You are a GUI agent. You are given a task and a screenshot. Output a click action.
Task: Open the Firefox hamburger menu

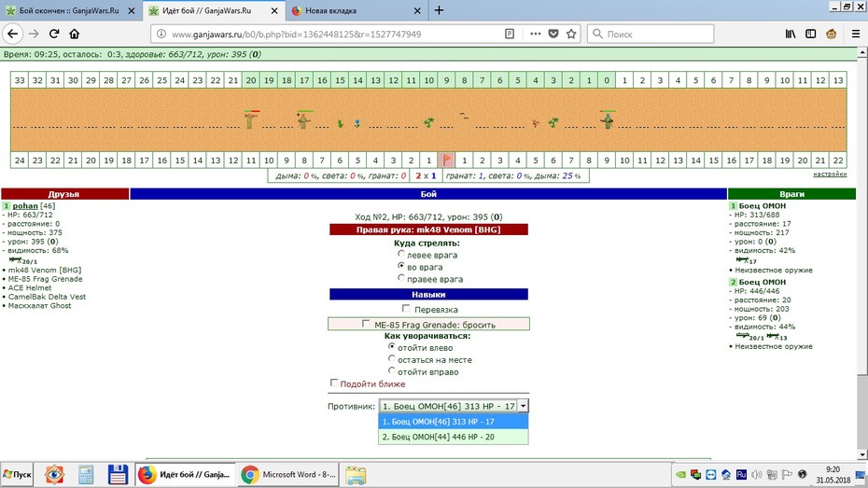[855, 34]
